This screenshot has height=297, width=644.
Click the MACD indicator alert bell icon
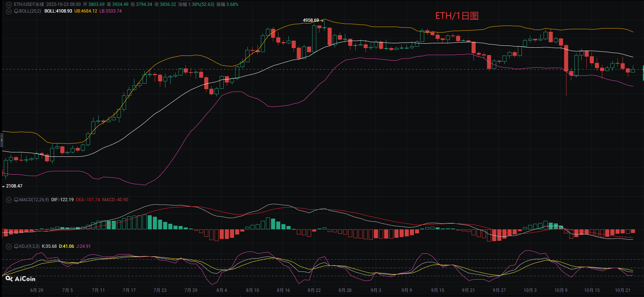coord(16,200)
